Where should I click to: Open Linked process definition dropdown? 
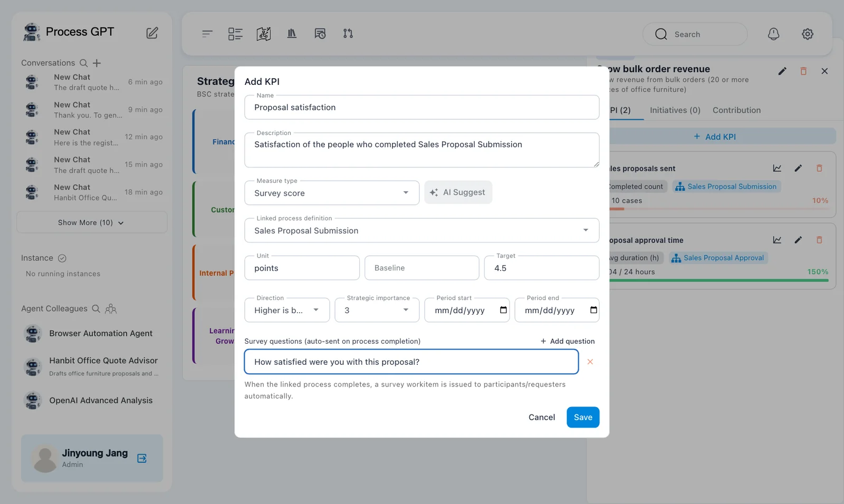point(422,230)
